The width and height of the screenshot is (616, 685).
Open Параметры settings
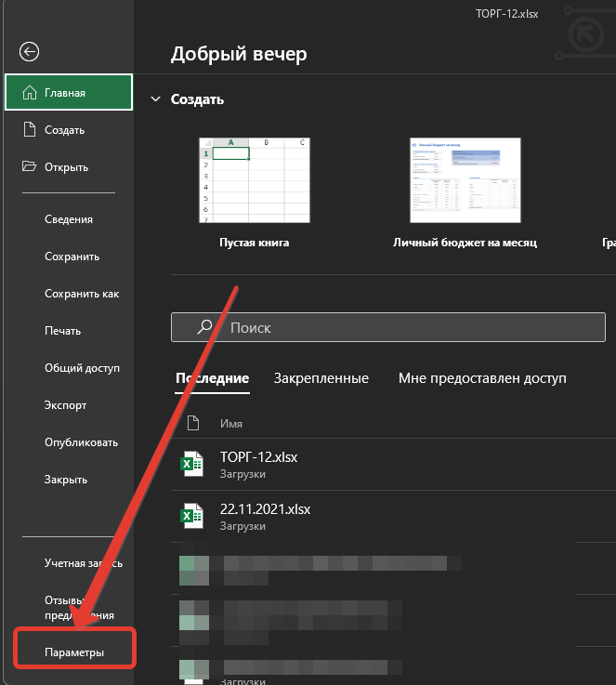point(74,652)
